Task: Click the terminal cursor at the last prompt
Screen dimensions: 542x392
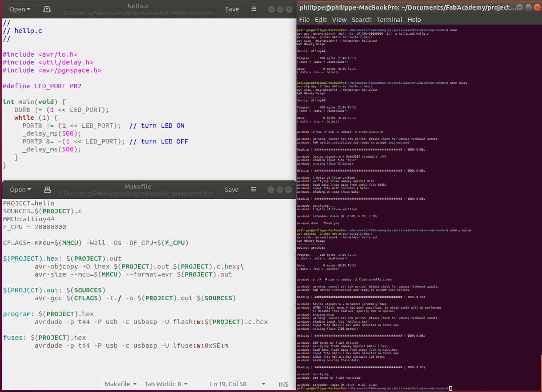Action: pyautogui.click(x=451, y=388)
